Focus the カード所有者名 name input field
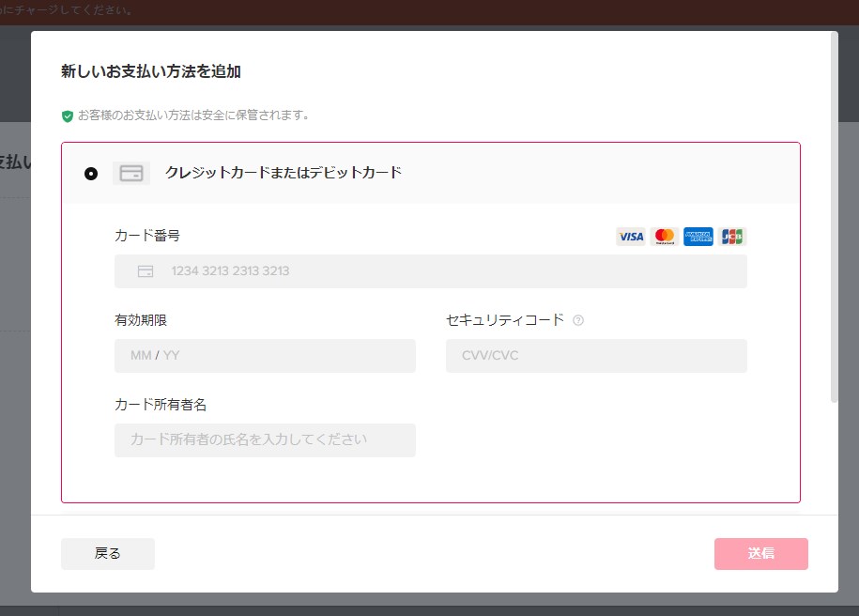The width and height of the screenshot is (859, 616). [x=265, y=439]
